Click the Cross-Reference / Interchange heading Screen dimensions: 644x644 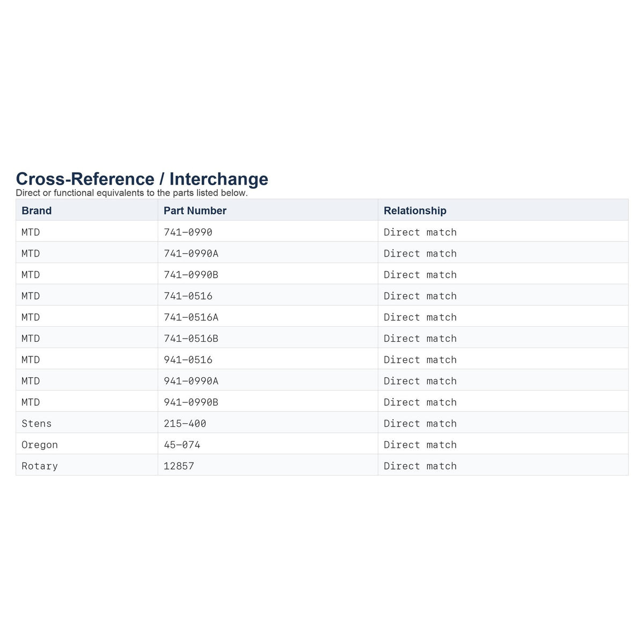coord(142,179)
